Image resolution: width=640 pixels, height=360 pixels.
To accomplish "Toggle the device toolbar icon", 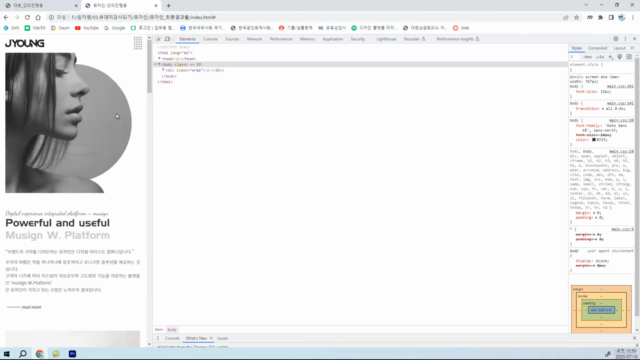I will coord(167,39).
